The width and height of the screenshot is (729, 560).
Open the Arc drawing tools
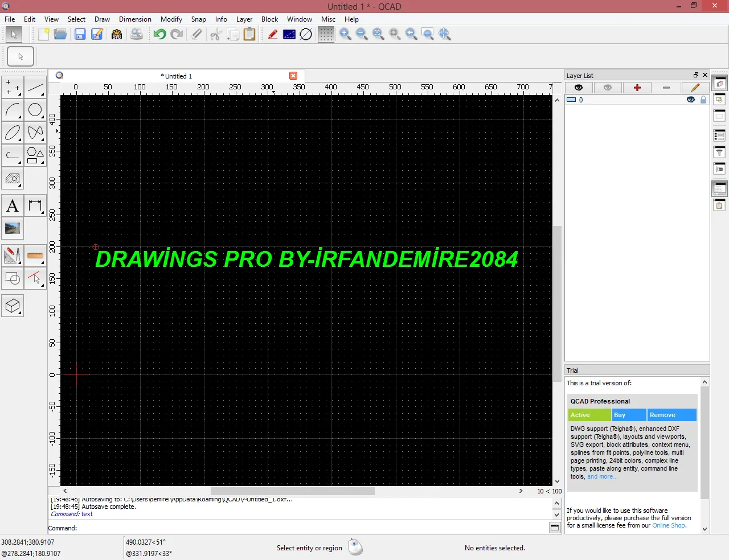coord(13,110)
